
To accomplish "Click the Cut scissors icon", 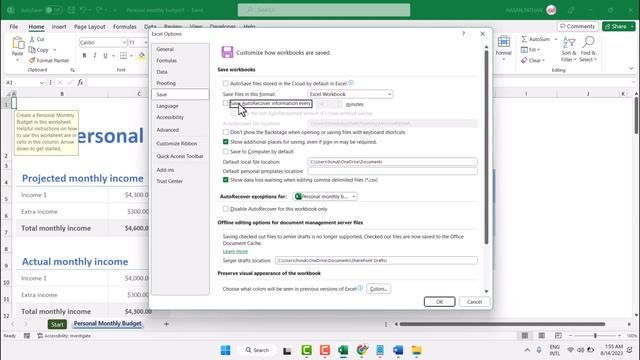I will pos(32,39).
